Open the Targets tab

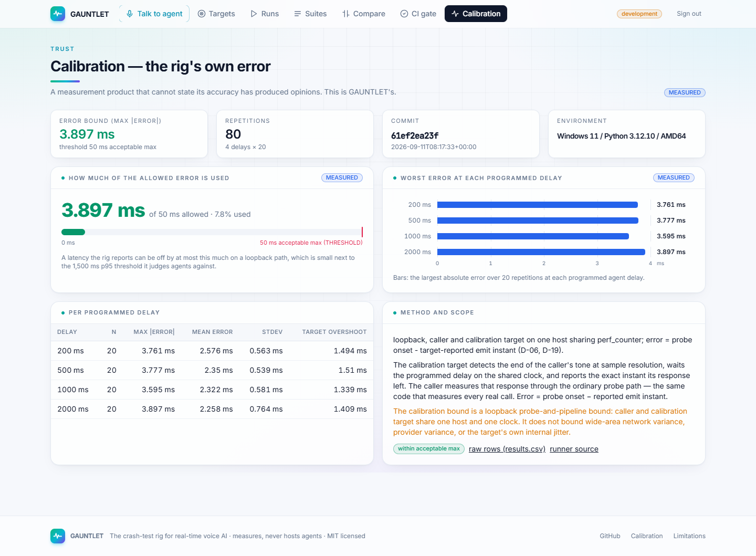(x=216, y=14)
